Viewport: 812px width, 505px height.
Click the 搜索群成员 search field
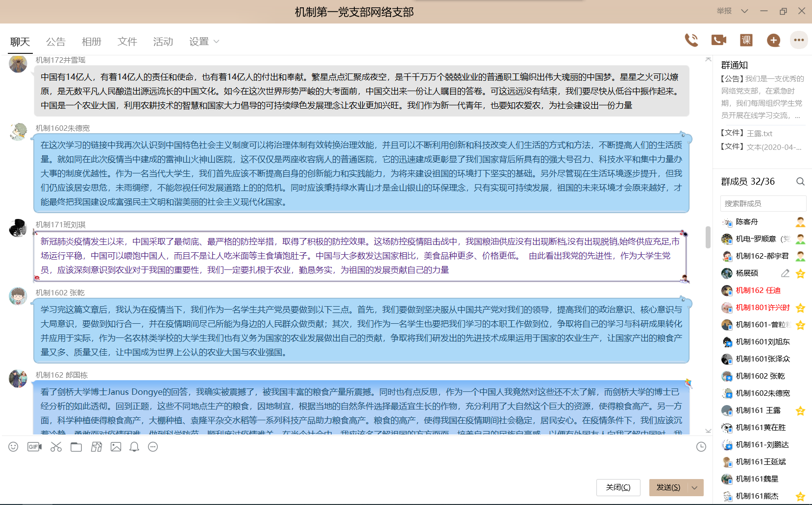(x=763, y=203)
